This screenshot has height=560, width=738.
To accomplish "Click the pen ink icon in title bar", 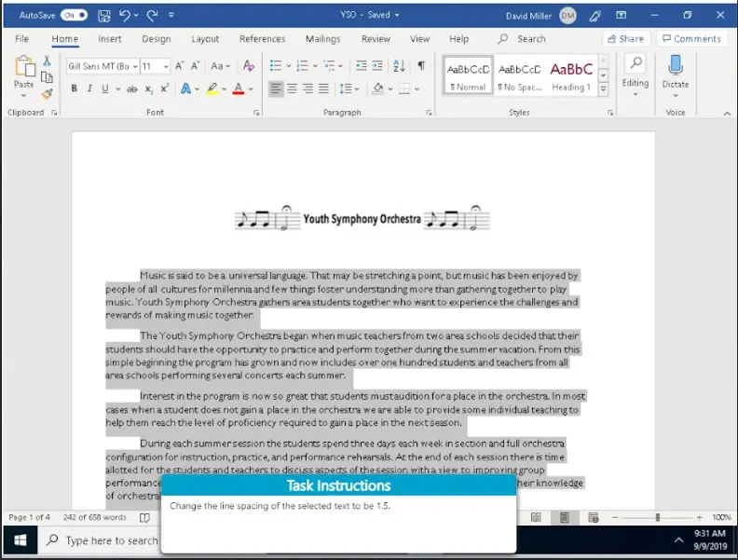I will pyautogui.click(x=594, y=16).
